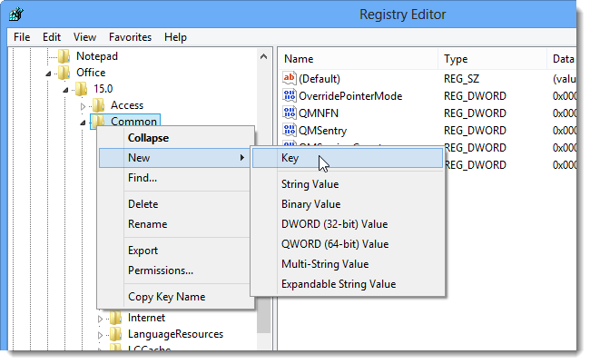Select QWORD (64-bit) Value
This screenshot has height=364, width=590.
point(348,244)
